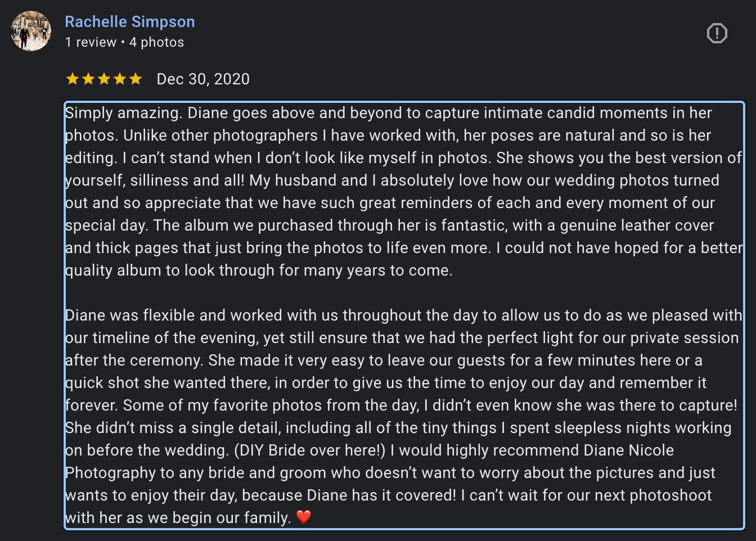
Task: Open the Rachelle Simpson profile link
Action: point(130,22)
